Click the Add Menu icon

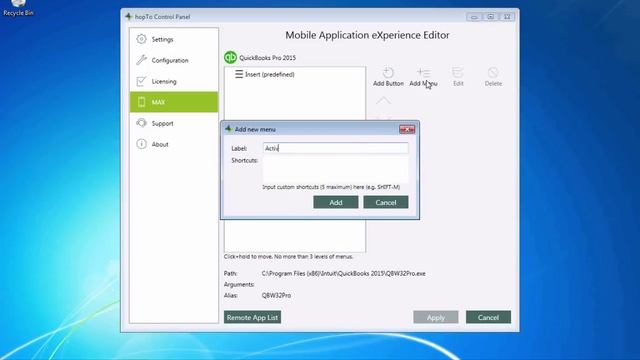pos(423,73)
